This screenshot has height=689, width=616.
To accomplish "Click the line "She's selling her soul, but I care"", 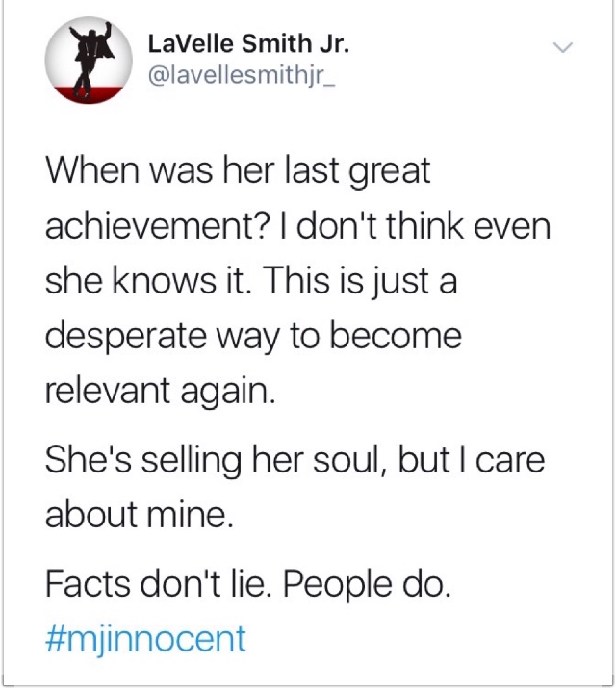I will point(295,461).
